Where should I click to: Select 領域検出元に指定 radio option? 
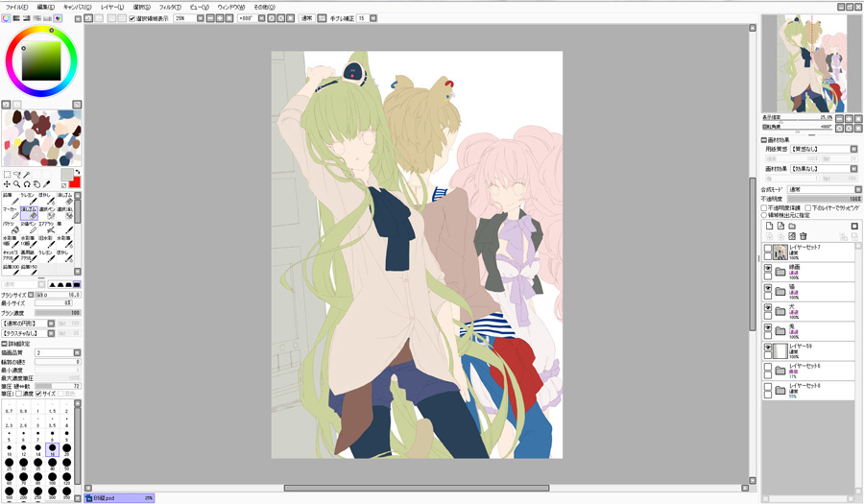click(764, 215)
